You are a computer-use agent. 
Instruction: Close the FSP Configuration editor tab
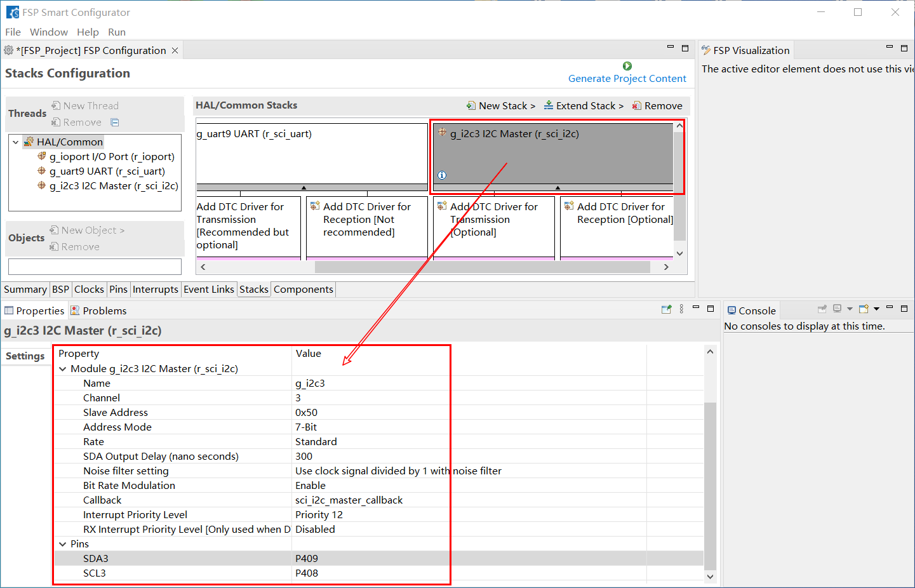point(175,50)
